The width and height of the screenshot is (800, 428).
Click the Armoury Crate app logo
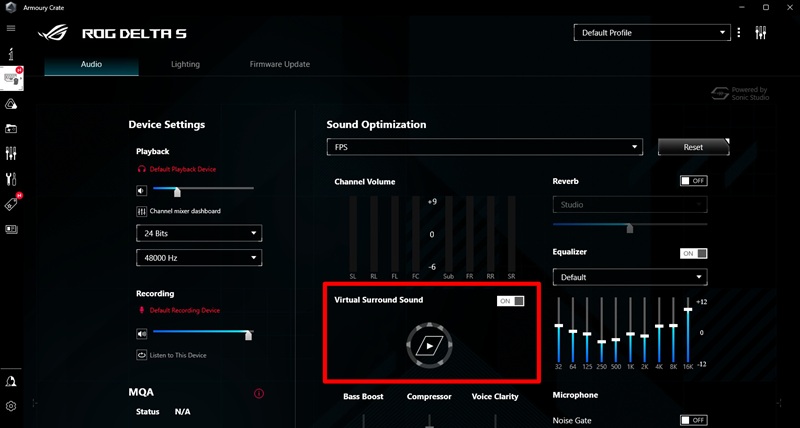coord(11,8)
